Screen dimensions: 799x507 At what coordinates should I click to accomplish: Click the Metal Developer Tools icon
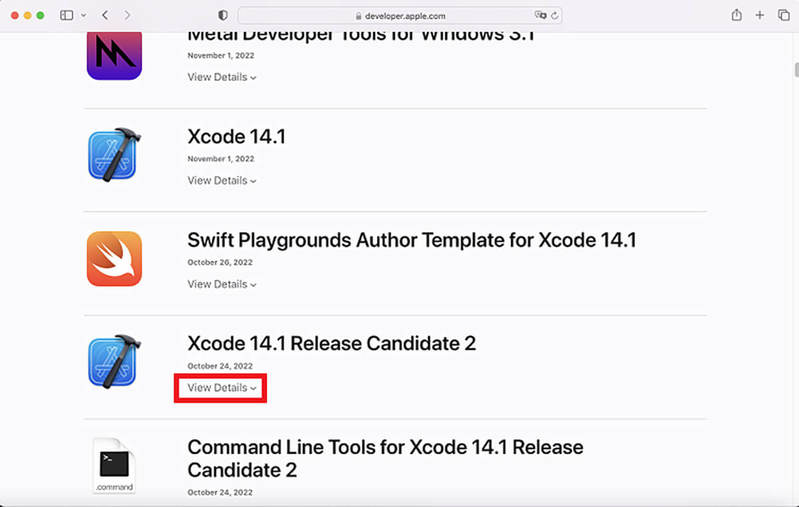point(114,56)
